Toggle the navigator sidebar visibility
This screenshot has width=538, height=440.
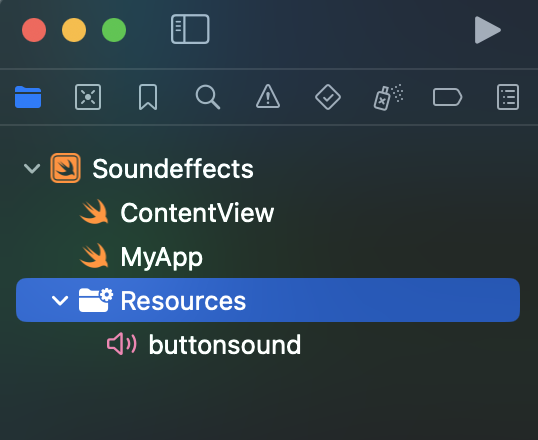point(190,29)
